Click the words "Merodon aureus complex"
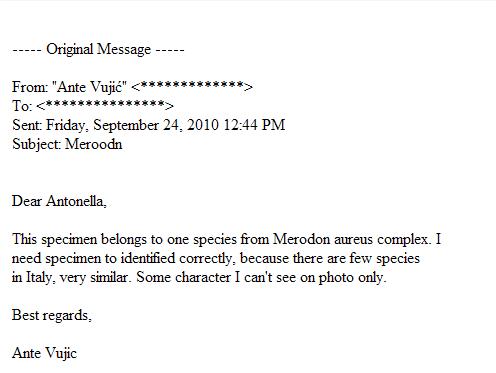Screen dimensions: 496x373 pos(350,239)
